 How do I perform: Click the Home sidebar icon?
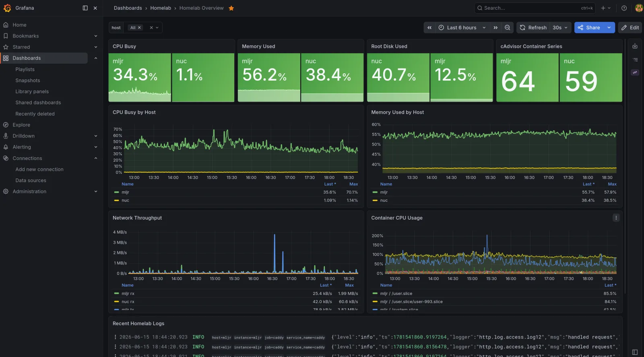coord(6,25)
